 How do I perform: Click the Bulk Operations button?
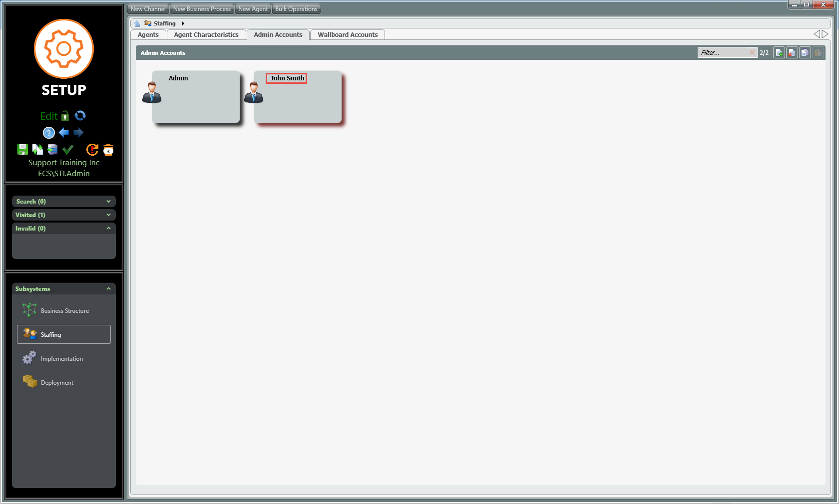click(296, 9)
